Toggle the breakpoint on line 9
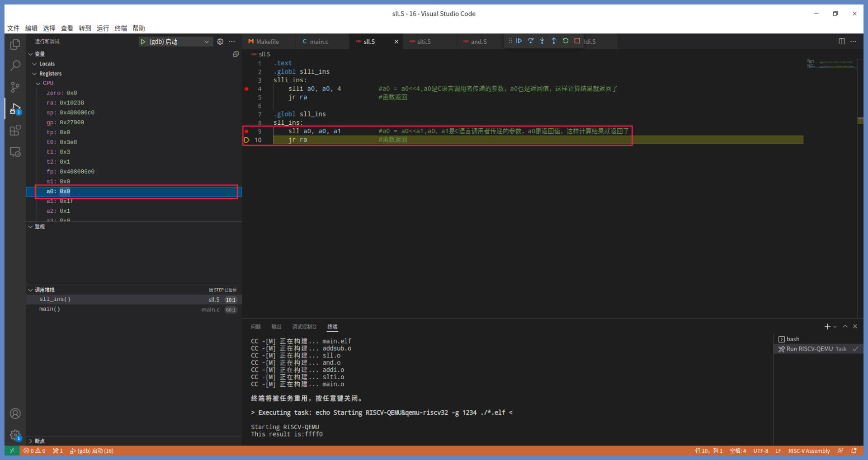This screenshot has width=868, height=460. pyautogui.click(x=246, y=131)
